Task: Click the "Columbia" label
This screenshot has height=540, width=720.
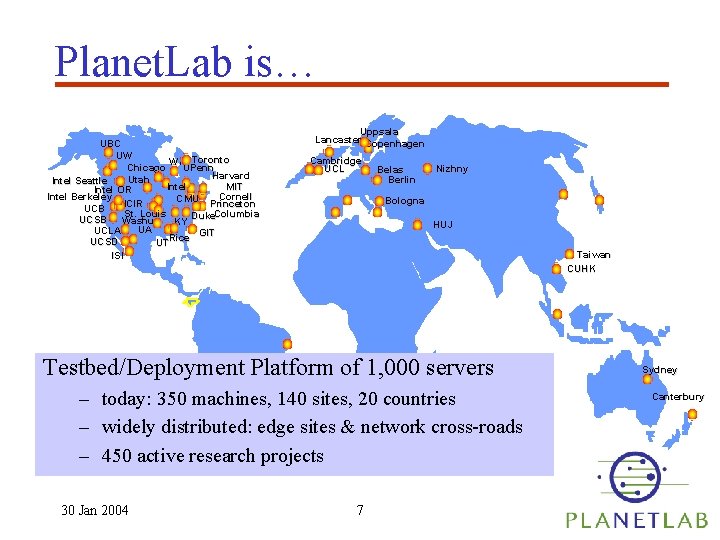Action: coord(237,214)
